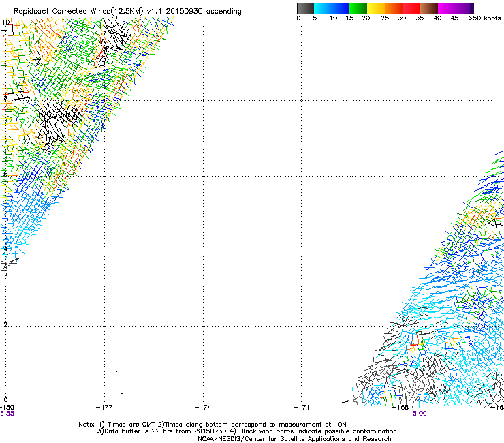Select the '-174' longitude axis label

(203, 408)
